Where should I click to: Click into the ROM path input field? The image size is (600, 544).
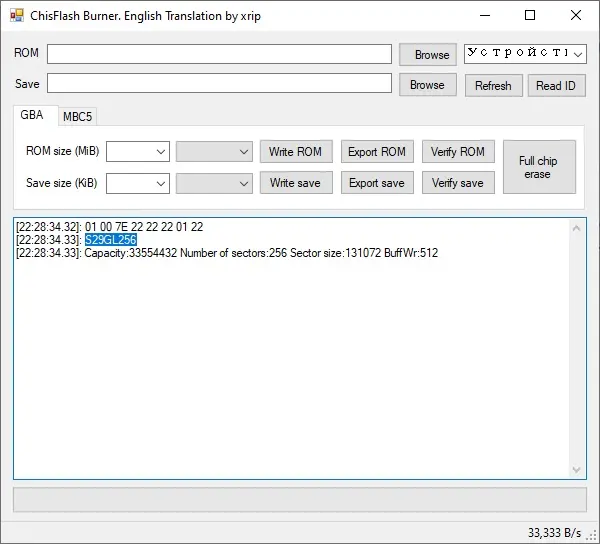point(219,54)
